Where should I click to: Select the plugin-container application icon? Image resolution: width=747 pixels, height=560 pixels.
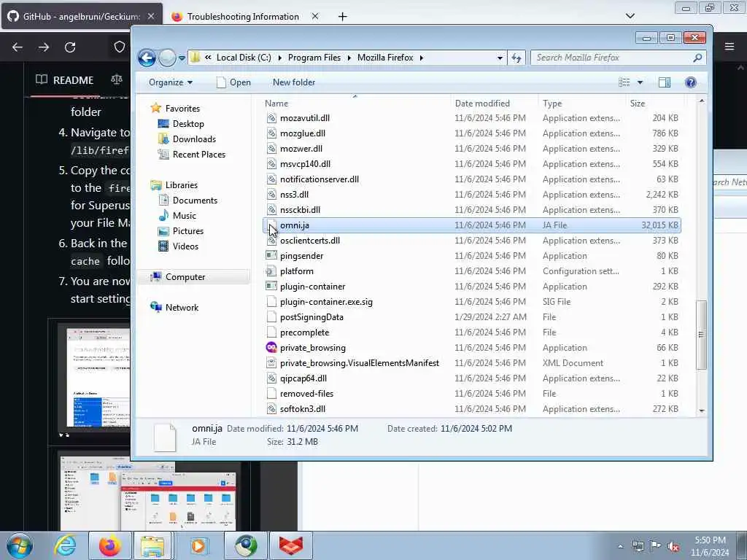(271, 287)
